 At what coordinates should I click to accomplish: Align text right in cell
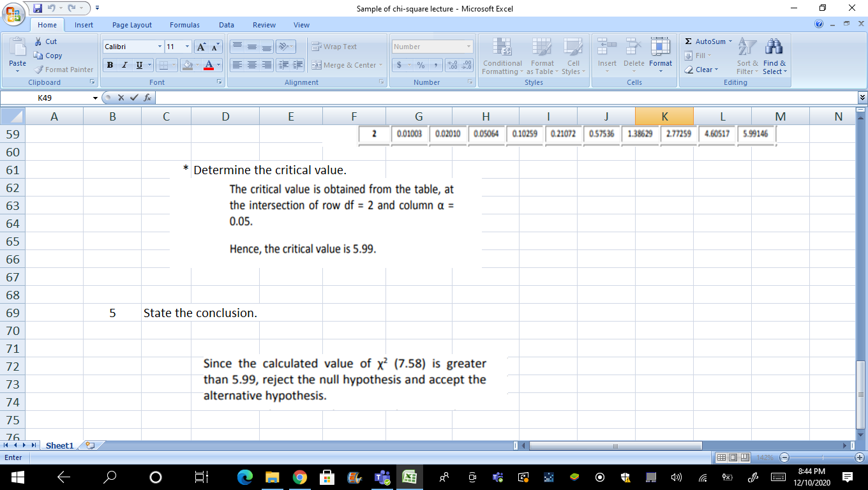(267, 65)
